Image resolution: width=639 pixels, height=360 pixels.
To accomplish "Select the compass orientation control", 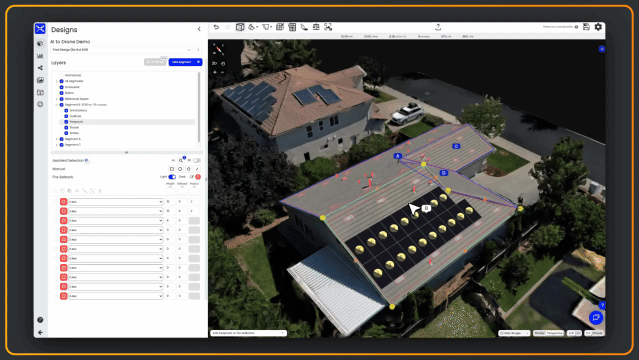I will point(219,50).
